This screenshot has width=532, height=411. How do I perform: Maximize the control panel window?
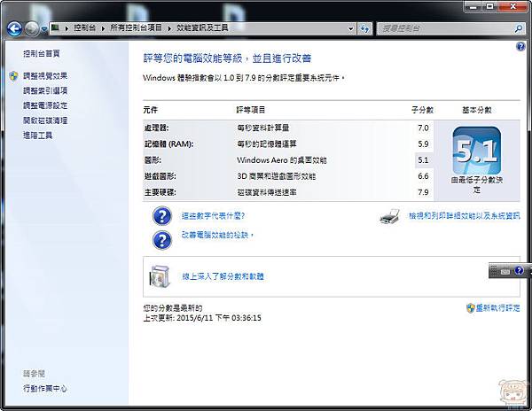point(490,6)
